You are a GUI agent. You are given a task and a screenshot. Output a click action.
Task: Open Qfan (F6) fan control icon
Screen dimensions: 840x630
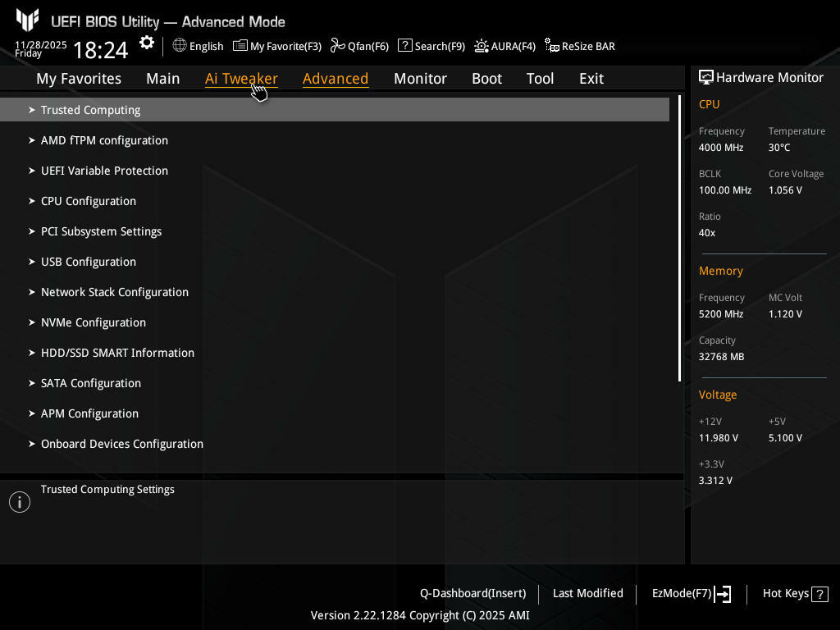point(337,46)
